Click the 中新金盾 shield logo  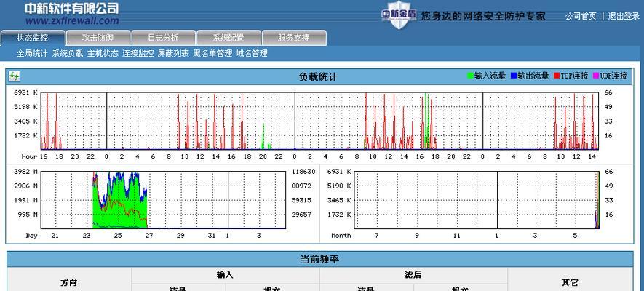pos(398,15)
